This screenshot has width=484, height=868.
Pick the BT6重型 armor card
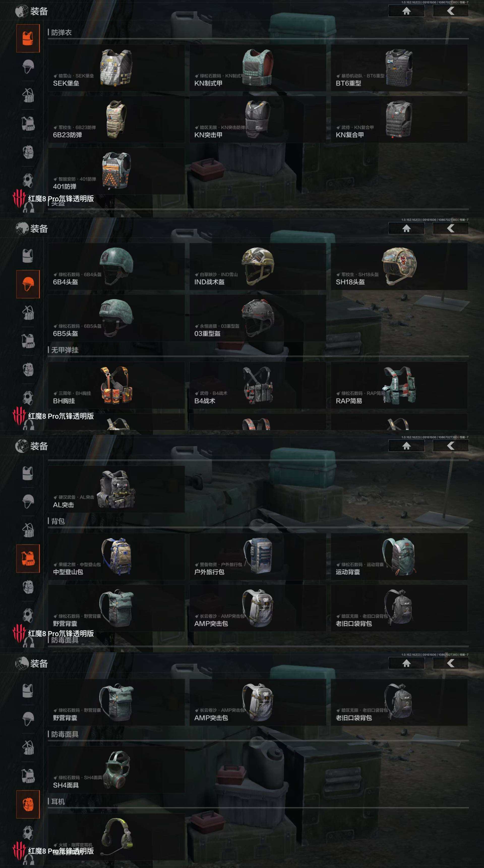click(399, 68)
